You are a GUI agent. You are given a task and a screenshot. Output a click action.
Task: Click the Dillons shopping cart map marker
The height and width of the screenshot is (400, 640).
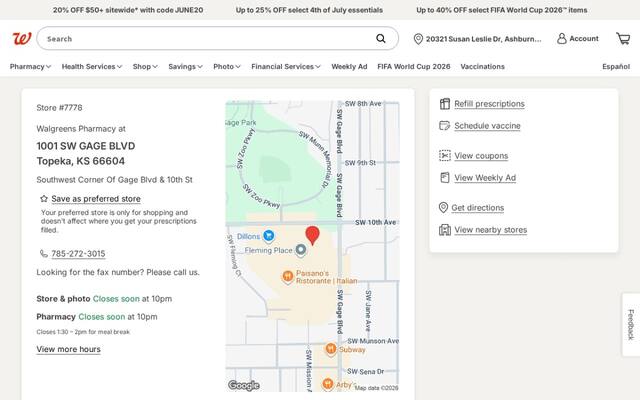(x=269, y=236)
